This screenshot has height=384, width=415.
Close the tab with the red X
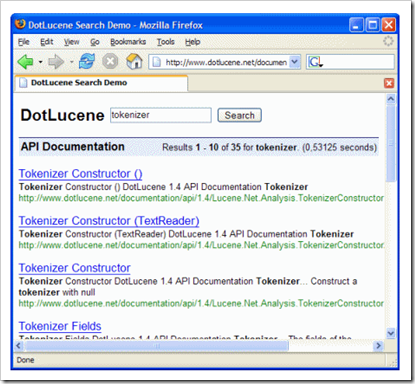point(389,83)
